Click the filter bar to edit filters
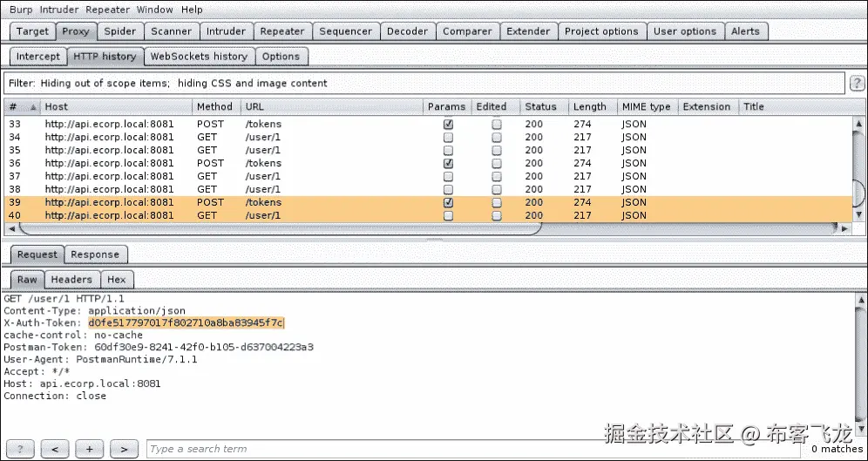Viewport: 868px width, 461px height. click(x=424, y=84)
